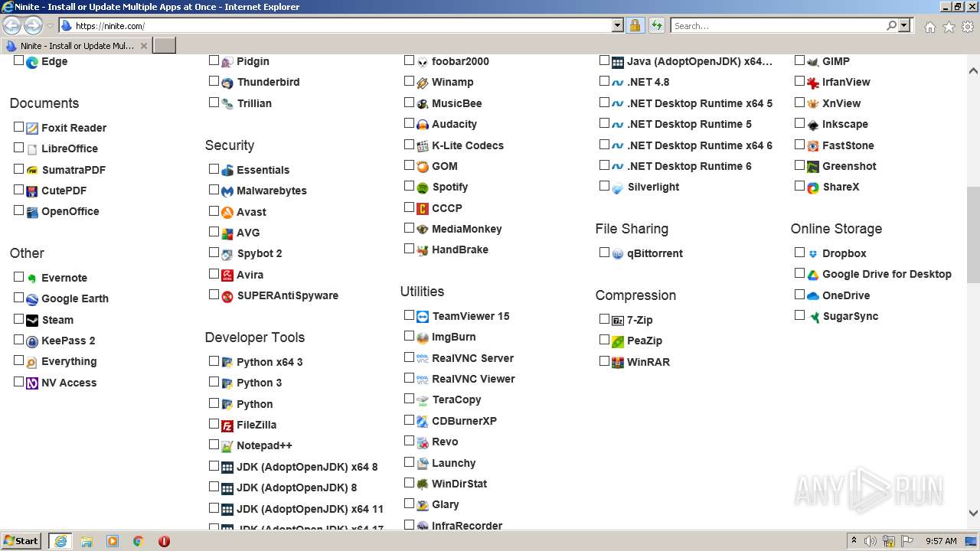The height and width of the screenshot is (551, 980).
Task: Click the RealVNC Server label
Action: point(472,358)
